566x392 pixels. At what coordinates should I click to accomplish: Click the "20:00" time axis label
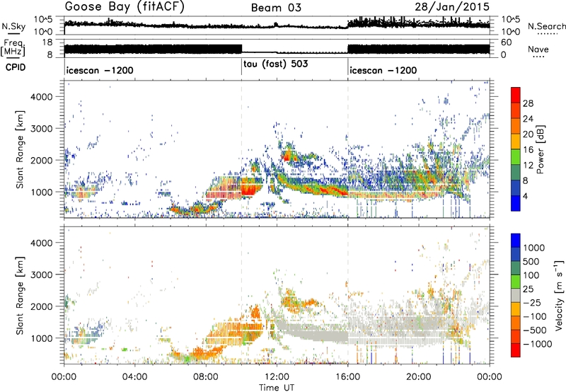point(419,377)
